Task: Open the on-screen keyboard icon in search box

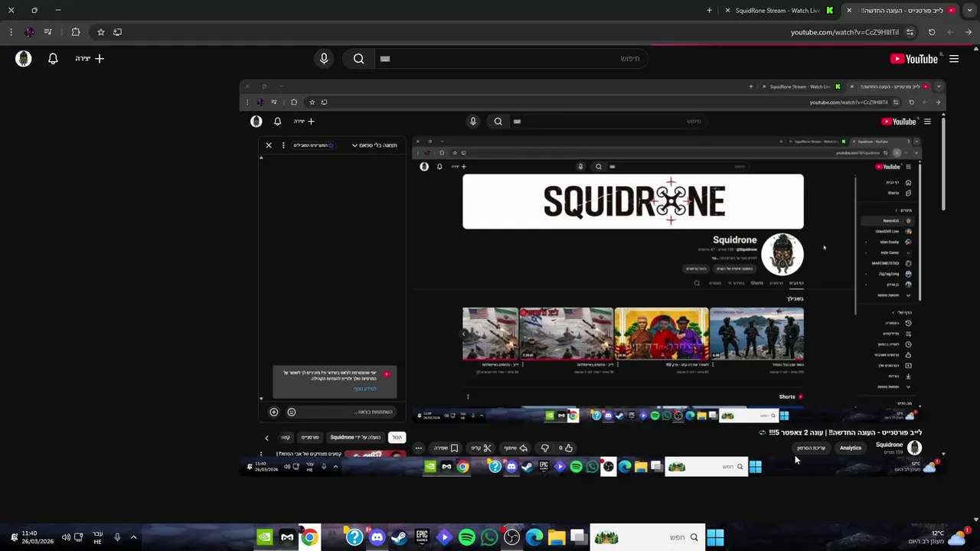Action: tap(385, 59)
